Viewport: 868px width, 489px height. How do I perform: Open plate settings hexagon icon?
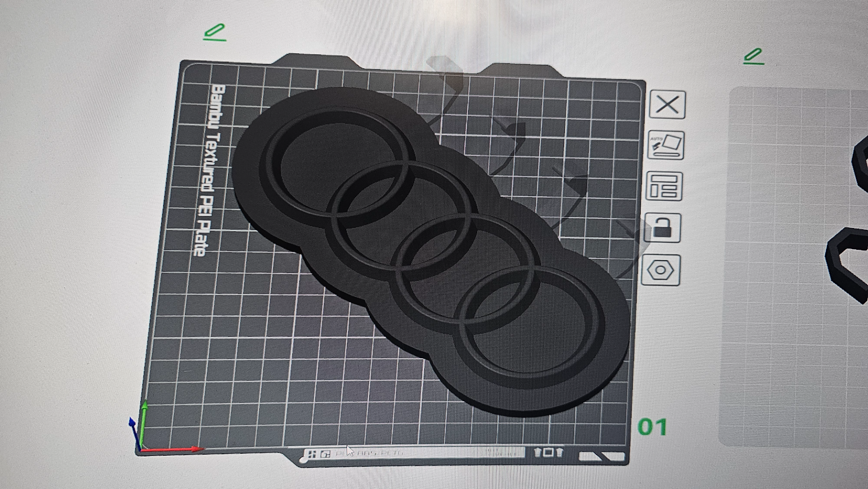coord(660,270)
